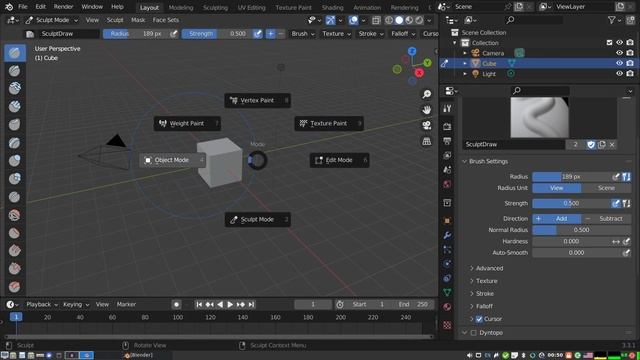Duplicate the SculptDraw brush icon
The width and height of the screenshot is (640, 360).
[602, 144]
